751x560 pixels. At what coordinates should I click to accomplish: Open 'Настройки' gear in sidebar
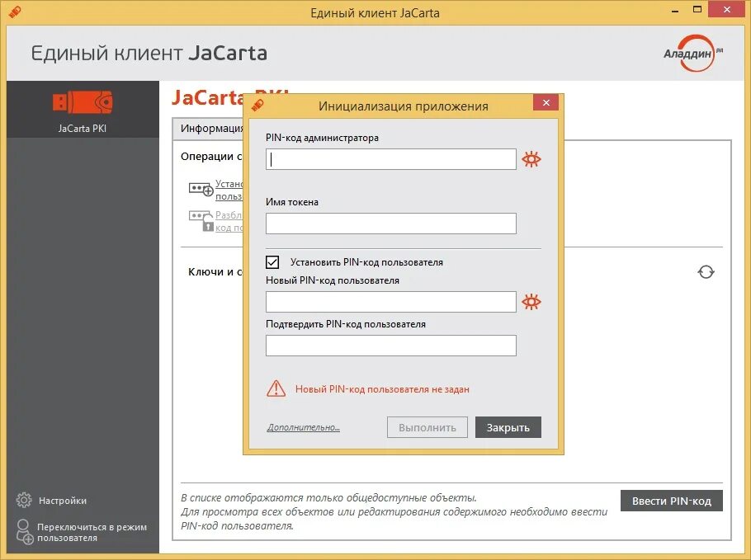pyautogui.click(x=24, y=500)
